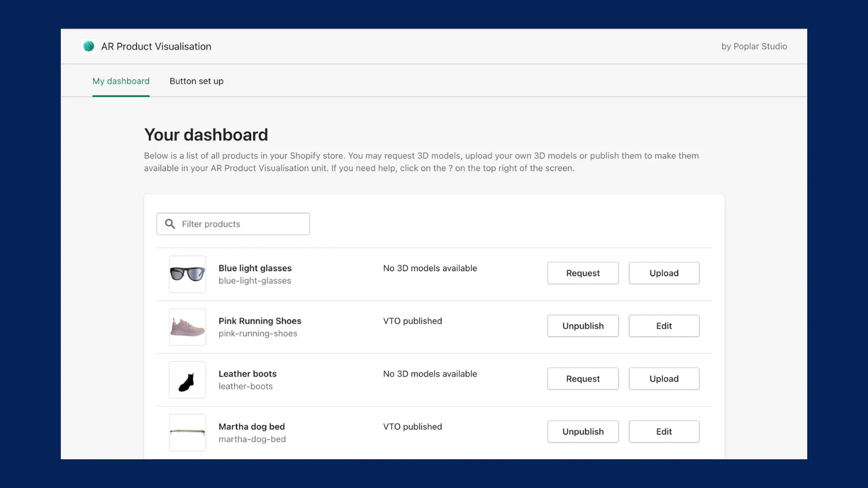This screenshot has width=868, height=488.
Task: Select the Blue light glasses product name
Action: click(255, 268)
